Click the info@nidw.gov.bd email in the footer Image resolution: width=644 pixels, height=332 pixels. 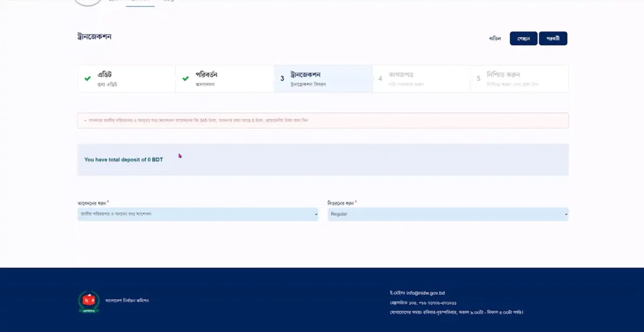tap(426, 293)
